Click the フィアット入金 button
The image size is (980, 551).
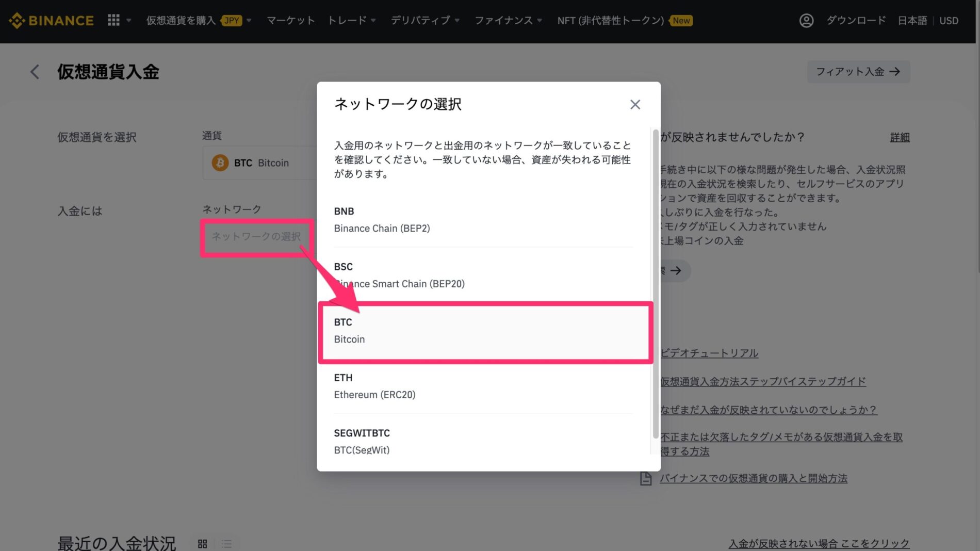(x=858, y=72)
